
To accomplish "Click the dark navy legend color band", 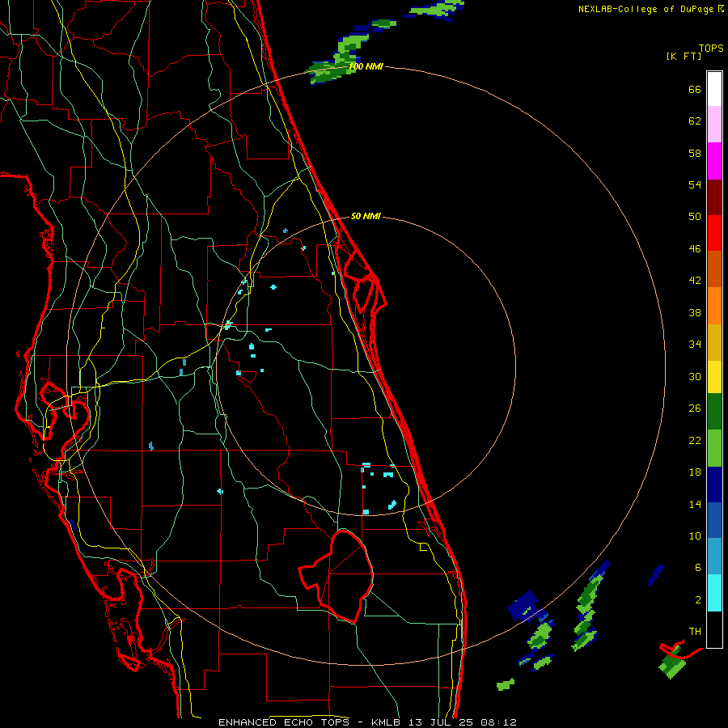I will [x=714, y=485].
